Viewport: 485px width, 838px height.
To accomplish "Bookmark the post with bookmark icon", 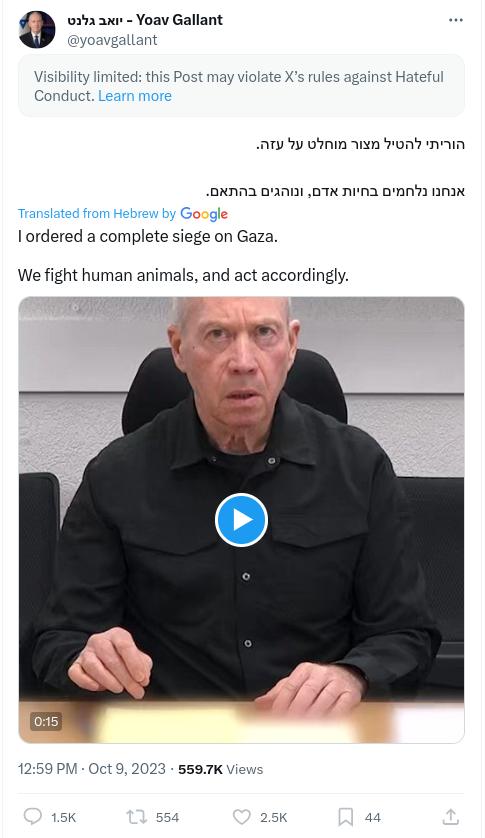I will [345, 817].
